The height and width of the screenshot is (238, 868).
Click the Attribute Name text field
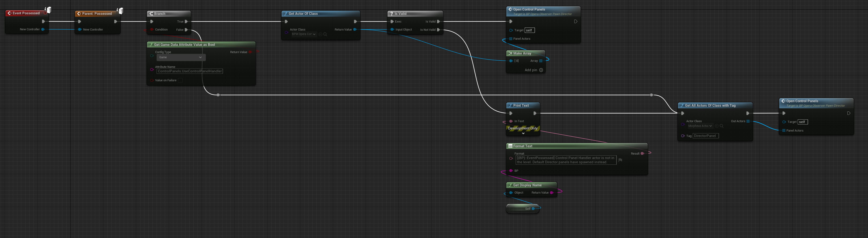coord(189,71)
